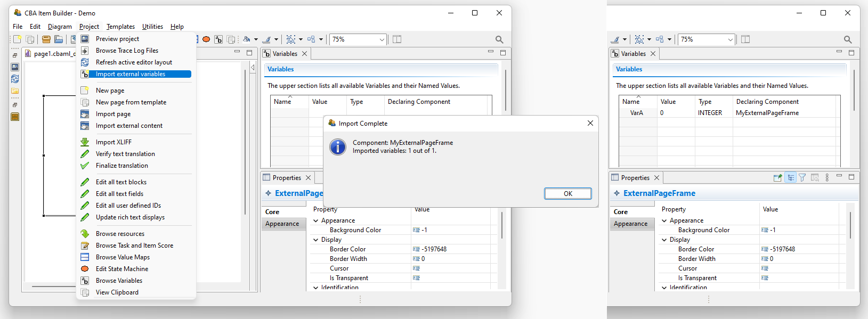This screenshot has width=868, height=319.
Task: Click the orange open-project icon in the toolbar
Action: pos(46,39)
